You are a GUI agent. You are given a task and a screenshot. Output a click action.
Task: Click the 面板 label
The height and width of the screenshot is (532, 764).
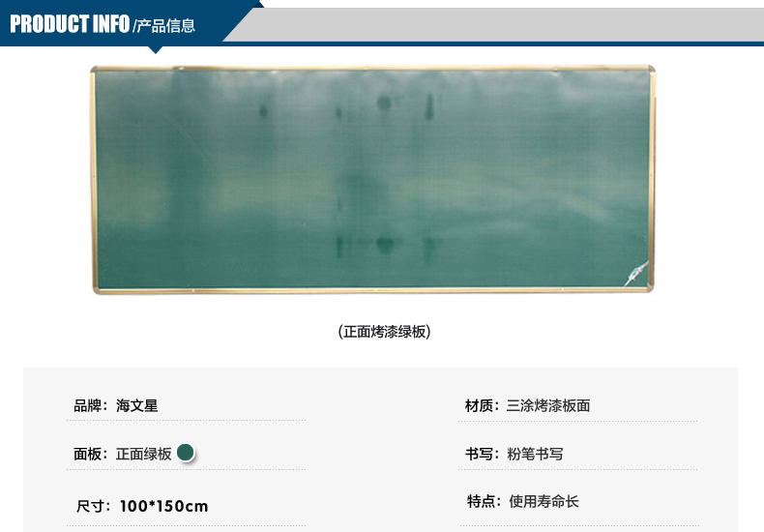(x=92, y=453)
